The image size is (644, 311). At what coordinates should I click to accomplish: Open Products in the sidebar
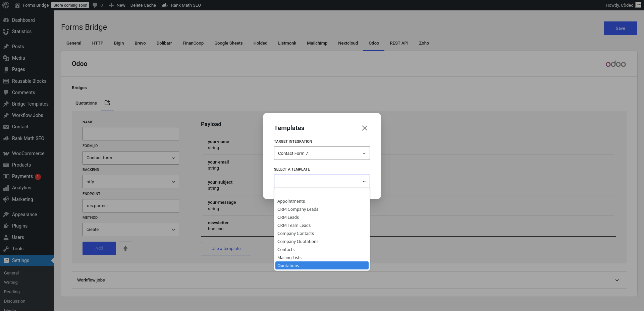27,165
